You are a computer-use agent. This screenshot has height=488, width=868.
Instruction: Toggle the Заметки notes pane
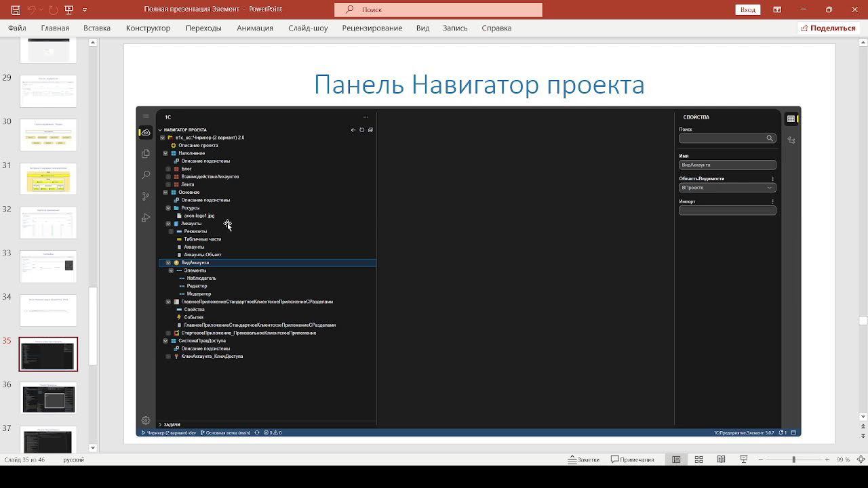click(584, 460)
